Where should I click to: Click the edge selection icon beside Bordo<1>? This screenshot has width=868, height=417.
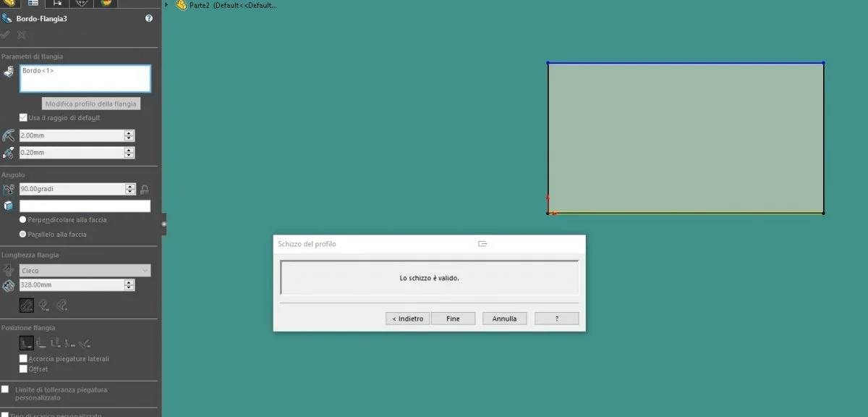click(x=9, y=72)
